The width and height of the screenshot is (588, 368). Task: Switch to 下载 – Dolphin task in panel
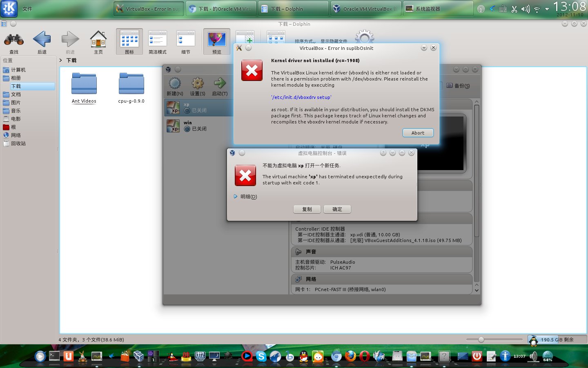[293, 9]
